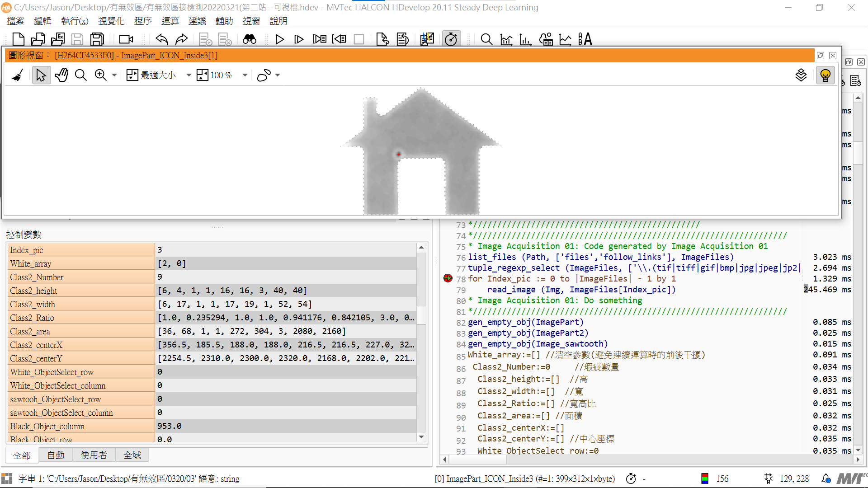
Task: Click the color indicator in the status bar
Action: [705, 479]
